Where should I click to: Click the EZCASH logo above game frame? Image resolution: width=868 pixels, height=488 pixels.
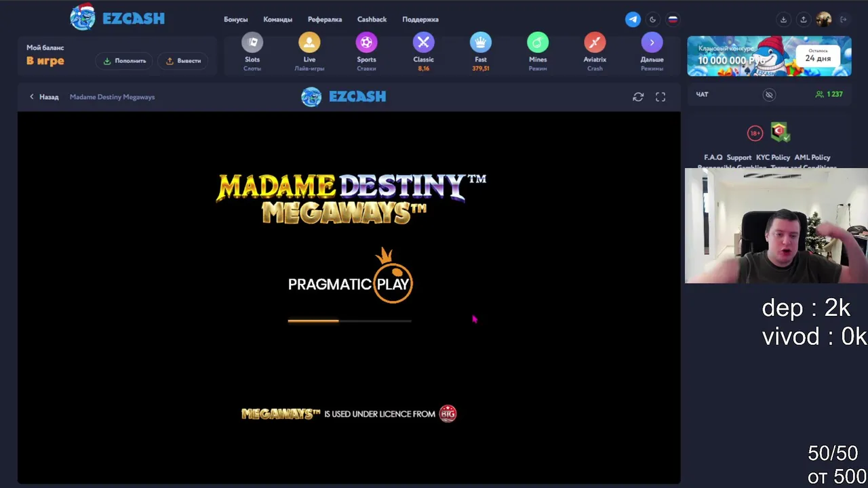point(344,97)
